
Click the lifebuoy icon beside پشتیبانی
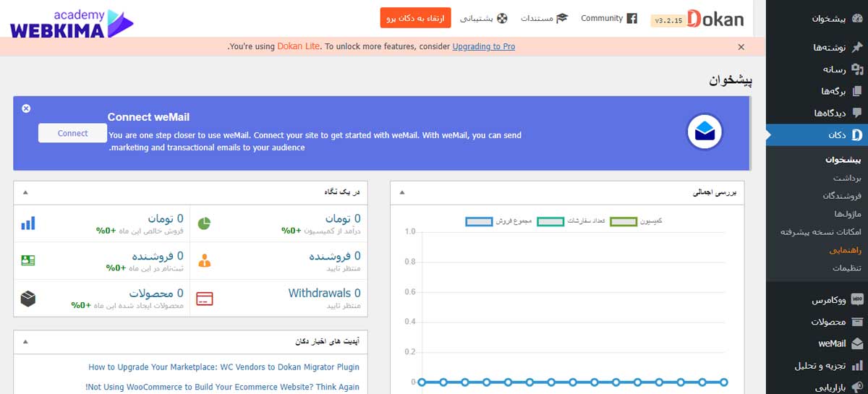tap(502, 18)
